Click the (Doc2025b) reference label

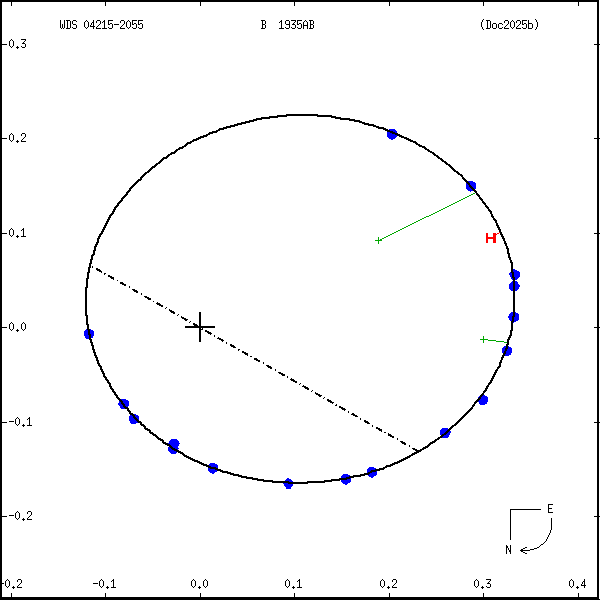[509, 25]
